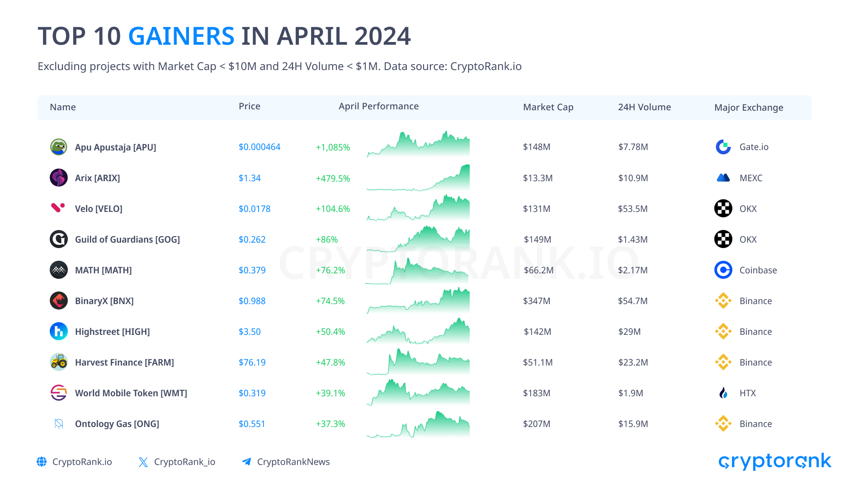This screenshot has width=868, height=488.
Task: Click the Binance logo in Harvest Finance row
Action: click(723, 362)
